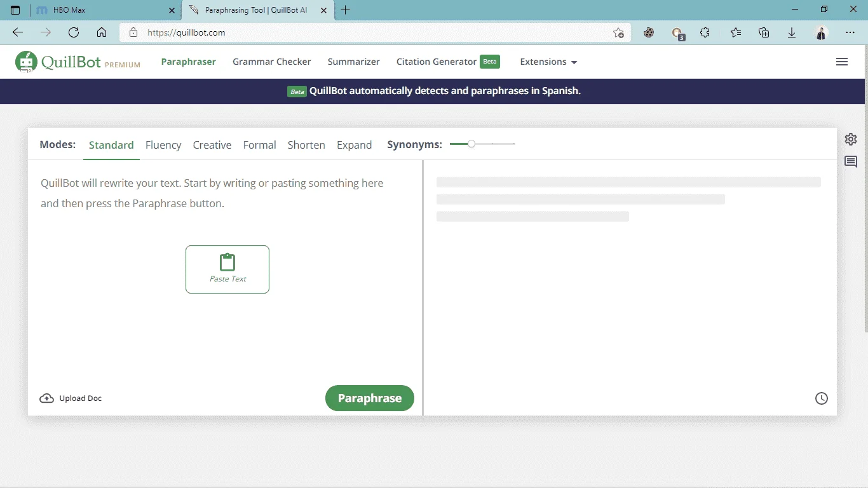Close the Paraphrasing Tool tab
The width and height of the screenshot is (868, 488).
(324, 10)
